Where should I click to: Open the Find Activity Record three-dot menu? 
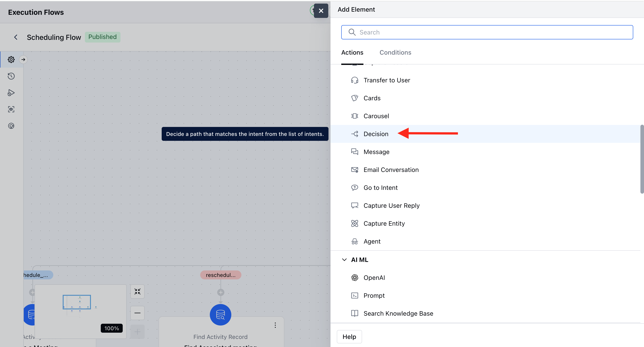275,325
